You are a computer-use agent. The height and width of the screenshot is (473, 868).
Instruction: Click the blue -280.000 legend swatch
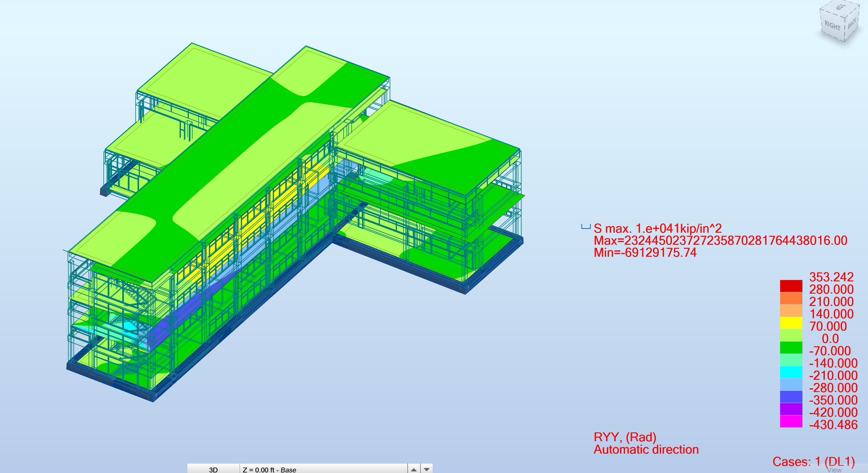[x=791, y=397]
